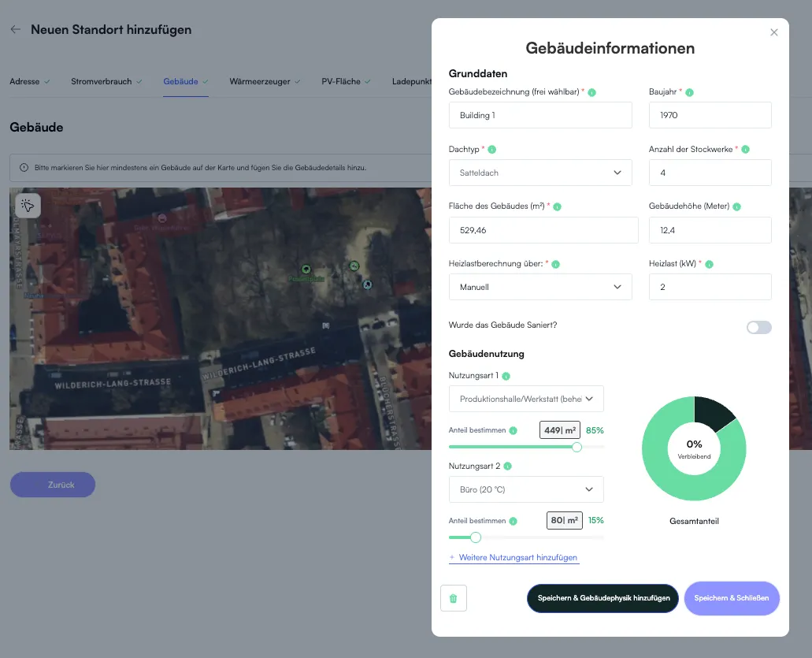Click the left green tree marker on map
The image size is (812, 658).
coord(306,269)
